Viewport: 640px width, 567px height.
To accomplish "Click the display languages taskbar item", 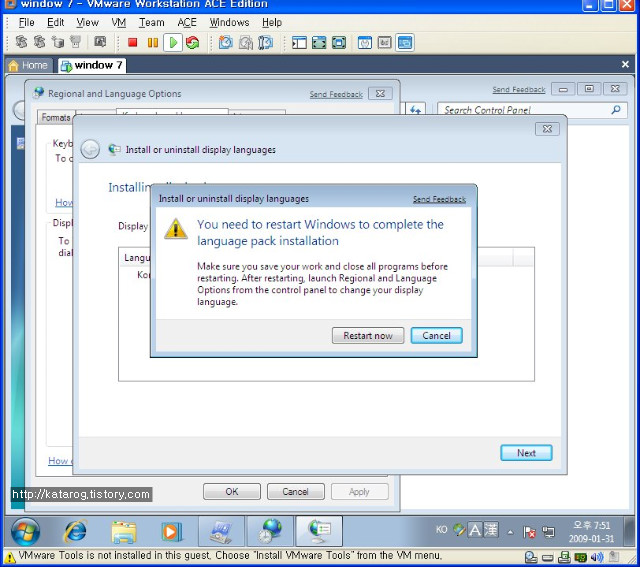I will click(x=319, y=531).
